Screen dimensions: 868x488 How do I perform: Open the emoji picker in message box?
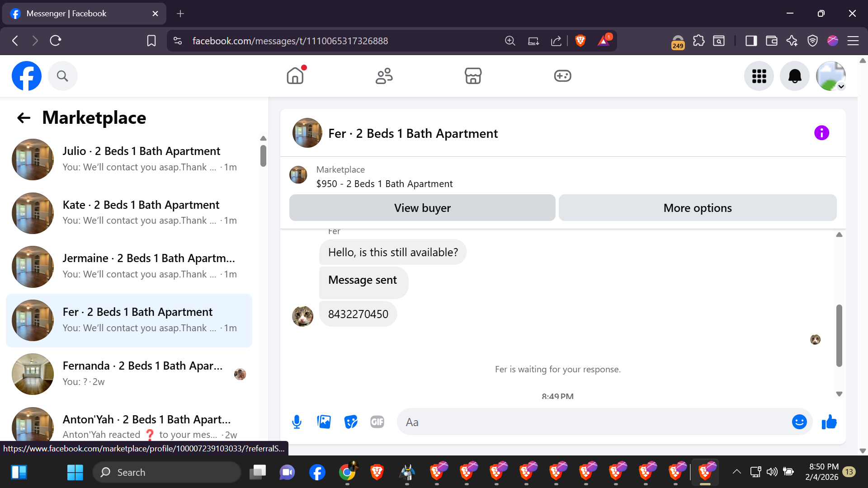point(799,422)
